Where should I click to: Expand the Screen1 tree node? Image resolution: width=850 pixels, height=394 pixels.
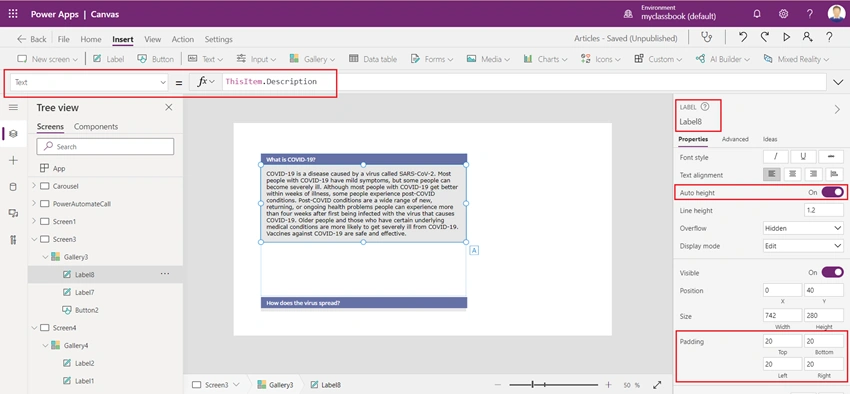34,221
